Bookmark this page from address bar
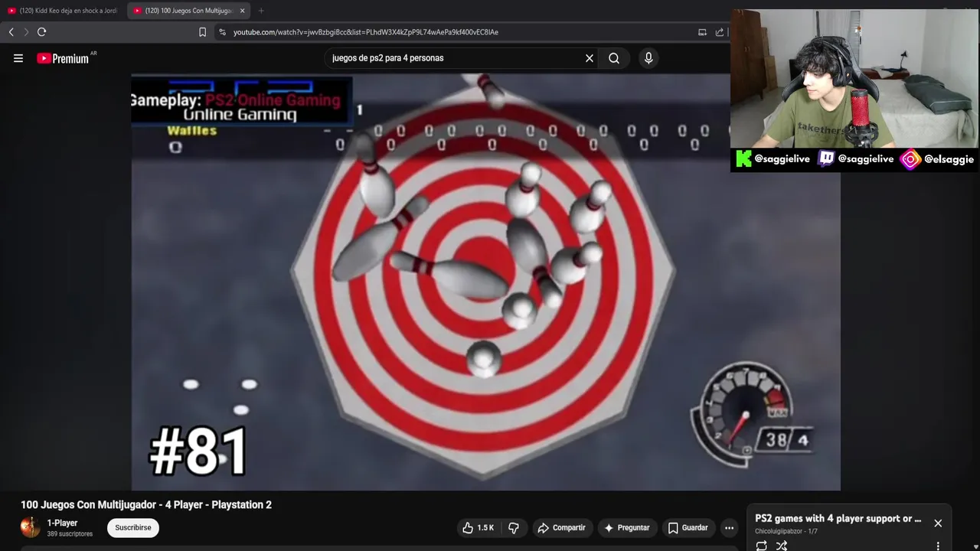This screenshot has width=980, height=551. tap(202, 32)
